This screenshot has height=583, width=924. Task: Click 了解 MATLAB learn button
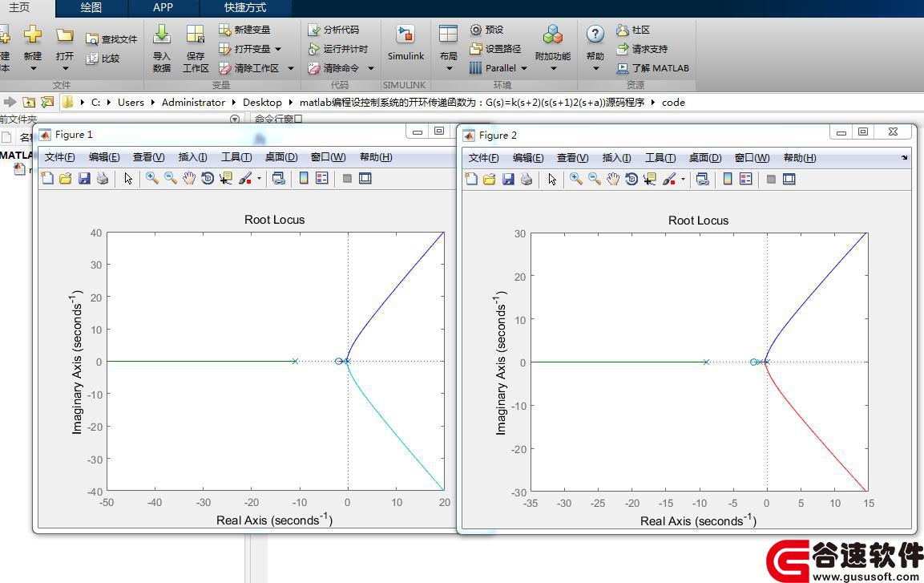pyautogui.click(x=652, y=68)
